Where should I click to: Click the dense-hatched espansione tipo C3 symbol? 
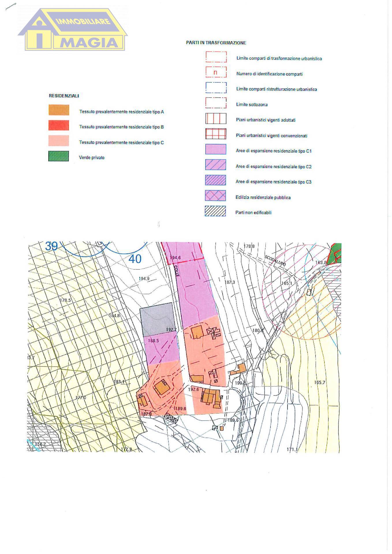215,180
